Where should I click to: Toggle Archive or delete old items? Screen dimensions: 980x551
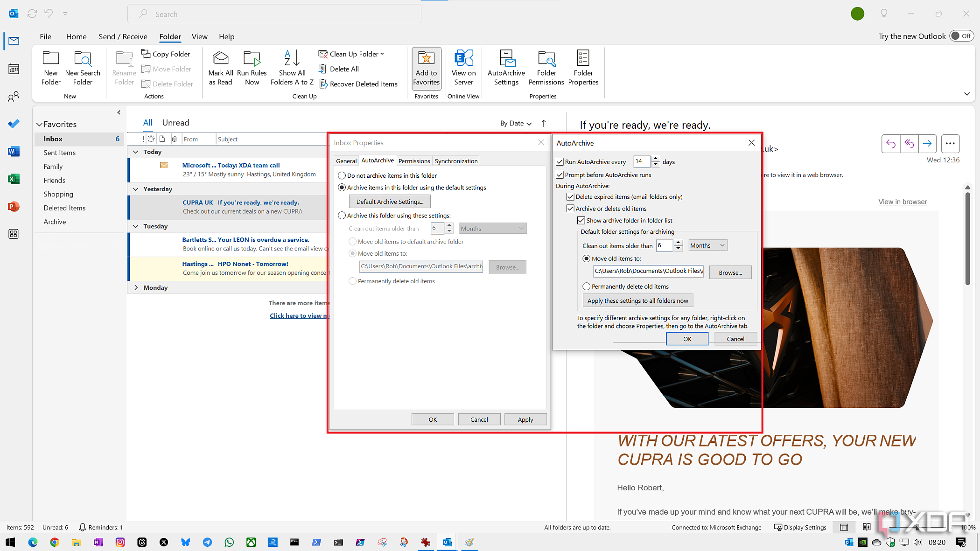[570, 209]
